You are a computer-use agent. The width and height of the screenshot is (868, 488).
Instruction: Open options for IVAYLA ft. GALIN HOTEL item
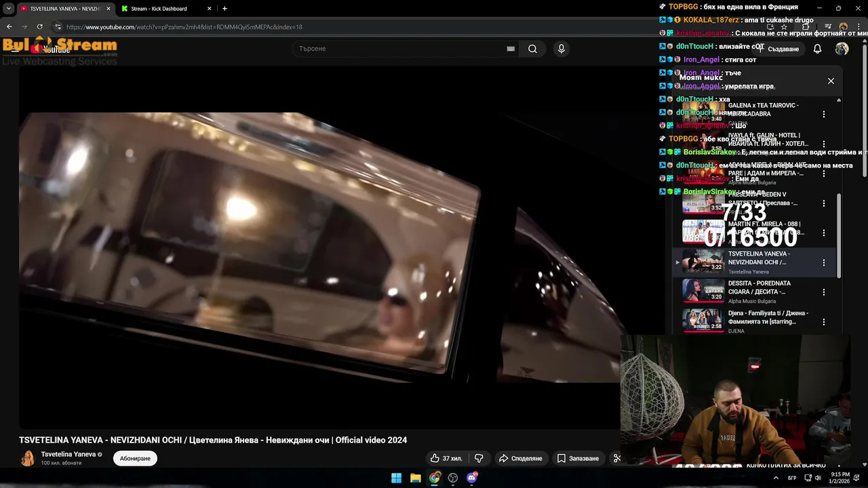824,144
